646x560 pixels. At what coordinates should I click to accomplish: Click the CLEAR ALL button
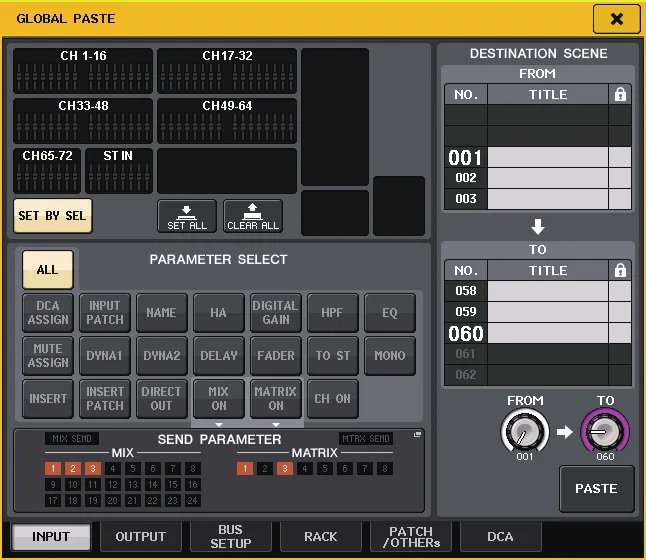[253, 216]
